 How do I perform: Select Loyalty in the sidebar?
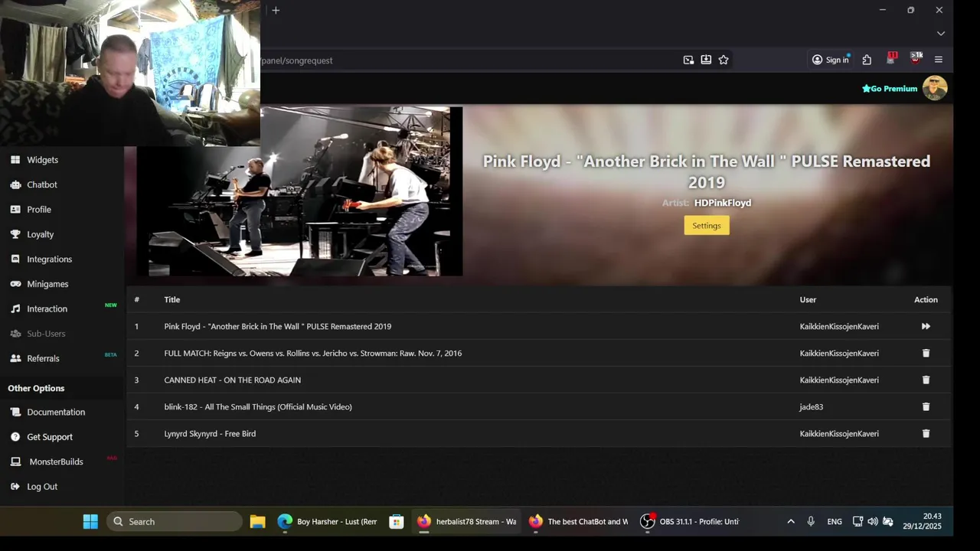click(41, 234)
